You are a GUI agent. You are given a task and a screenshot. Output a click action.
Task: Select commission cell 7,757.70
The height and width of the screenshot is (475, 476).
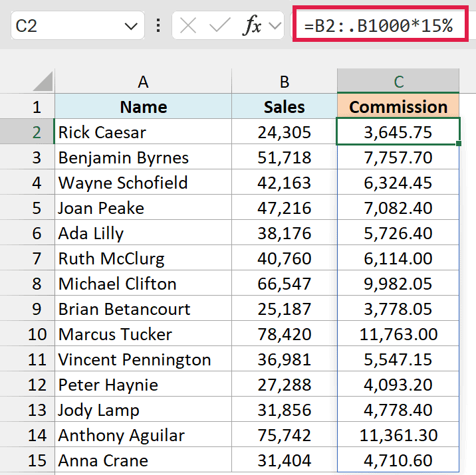point(398,157)
